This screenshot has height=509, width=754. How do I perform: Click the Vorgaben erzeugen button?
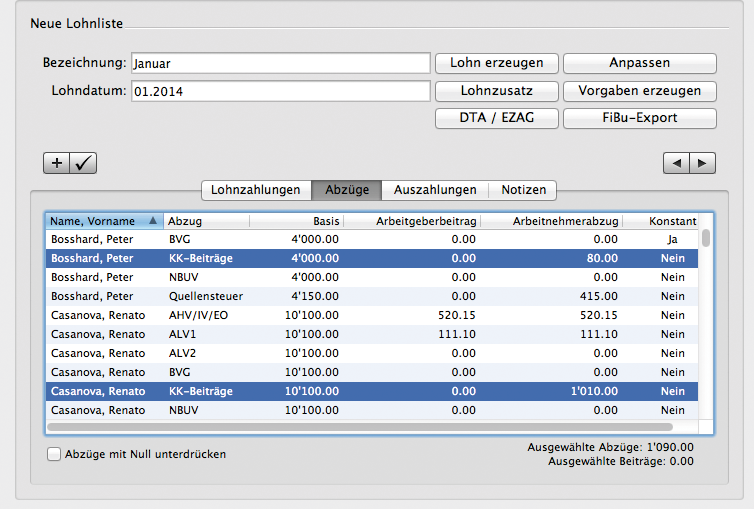click(639, 90)
